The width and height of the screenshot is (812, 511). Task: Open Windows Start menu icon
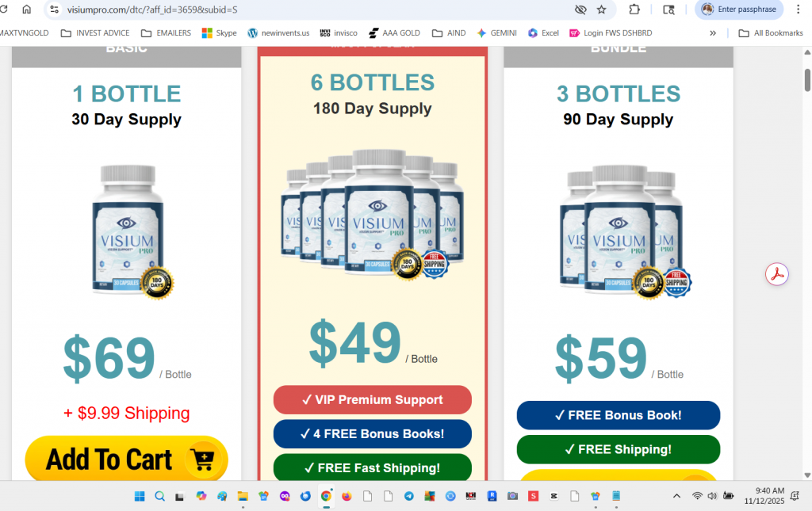coord(140,496)
